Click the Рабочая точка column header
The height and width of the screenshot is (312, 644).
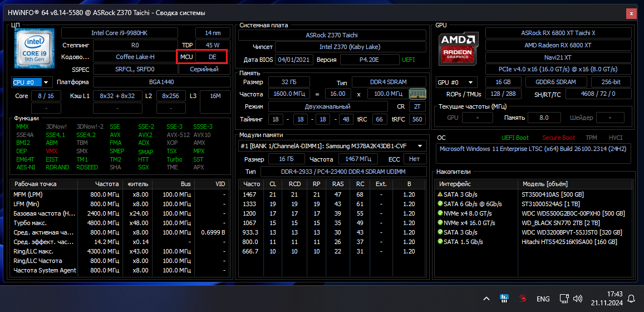[44, 184]
